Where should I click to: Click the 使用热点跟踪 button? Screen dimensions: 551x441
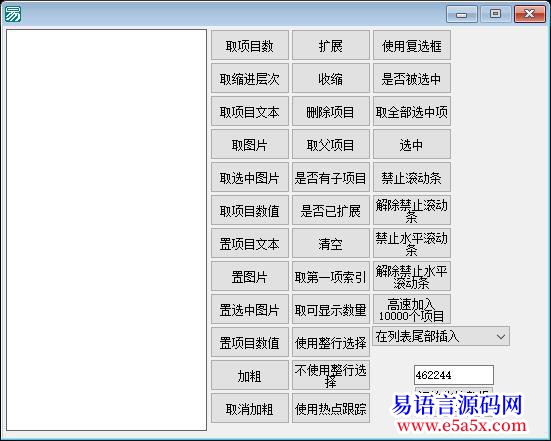(x=331, y=409)
